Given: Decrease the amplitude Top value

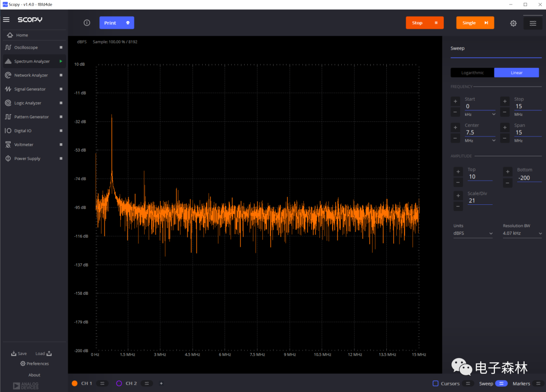Looking at the screenshot, I should click(458, 183).
